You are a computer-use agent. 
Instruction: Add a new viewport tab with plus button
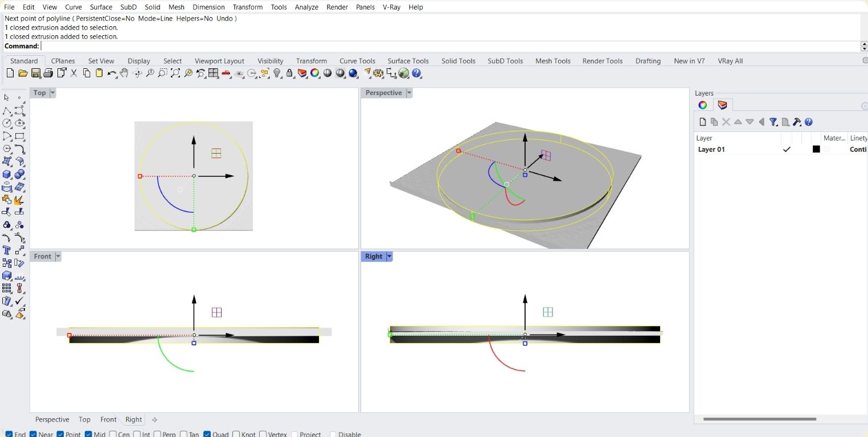click(154, 420)
